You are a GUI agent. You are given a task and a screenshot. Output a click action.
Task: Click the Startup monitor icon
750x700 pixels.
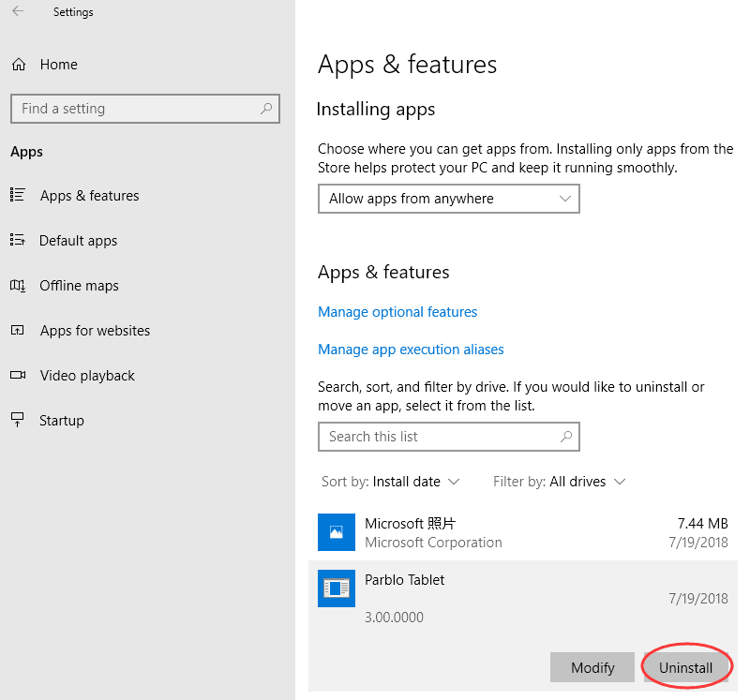(18, 421)
